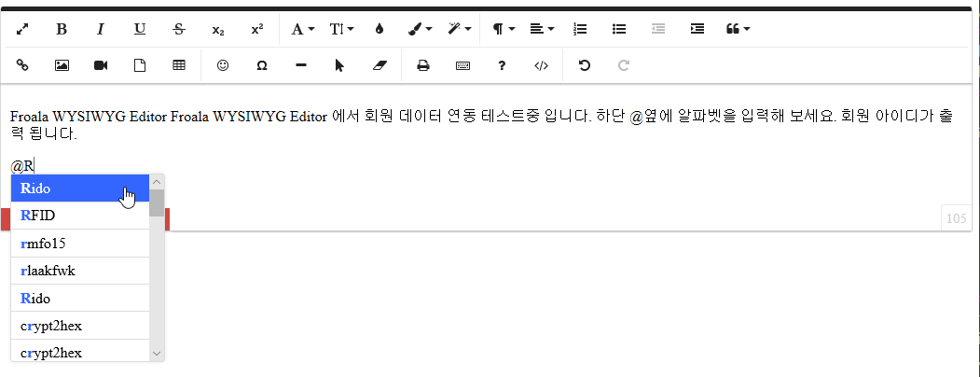Toggle bold formatting
Image resolution: width=980 pixels, height=377 pixels.
click(62, 29)
